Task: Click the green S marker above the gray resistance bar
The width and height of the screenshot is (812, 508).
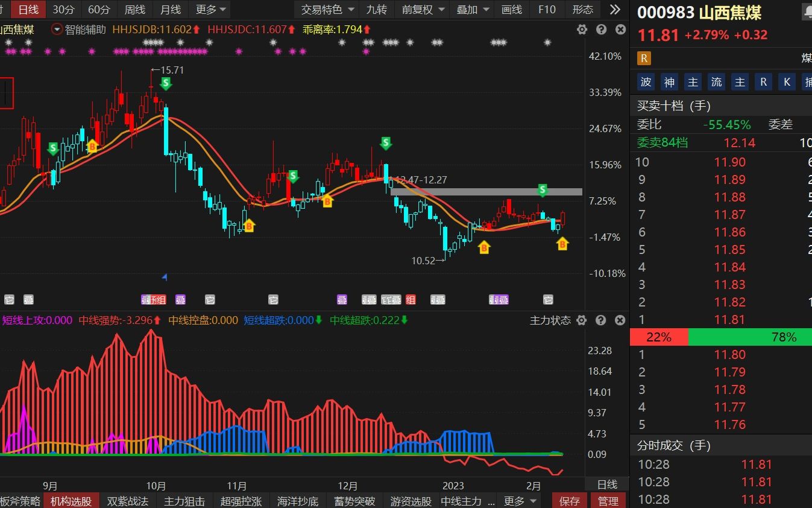Action: coord(543,190)
